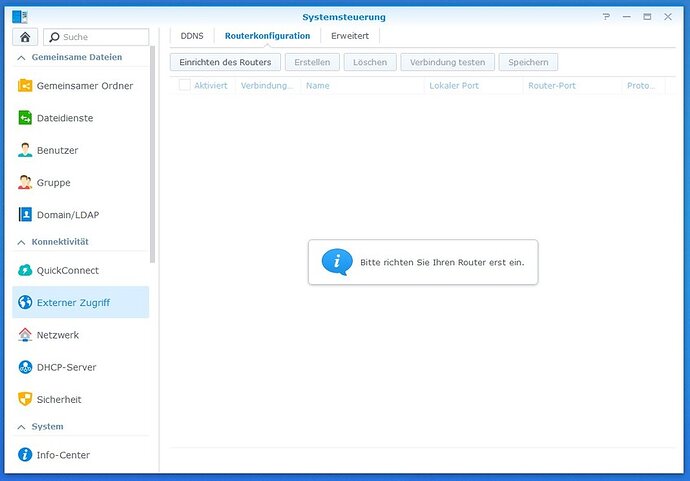The image size is (690, 481).
Task: Click the blue info bubble icon
Action: [337, 262]
